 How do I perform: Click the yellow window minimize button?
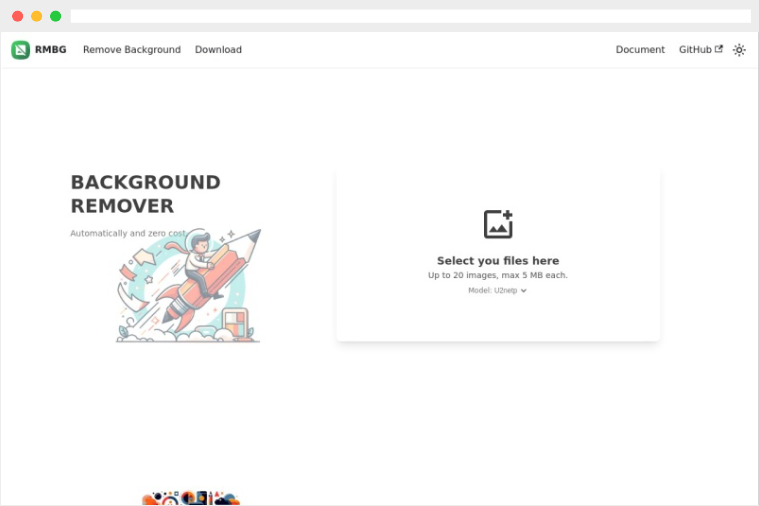point(36,16)
